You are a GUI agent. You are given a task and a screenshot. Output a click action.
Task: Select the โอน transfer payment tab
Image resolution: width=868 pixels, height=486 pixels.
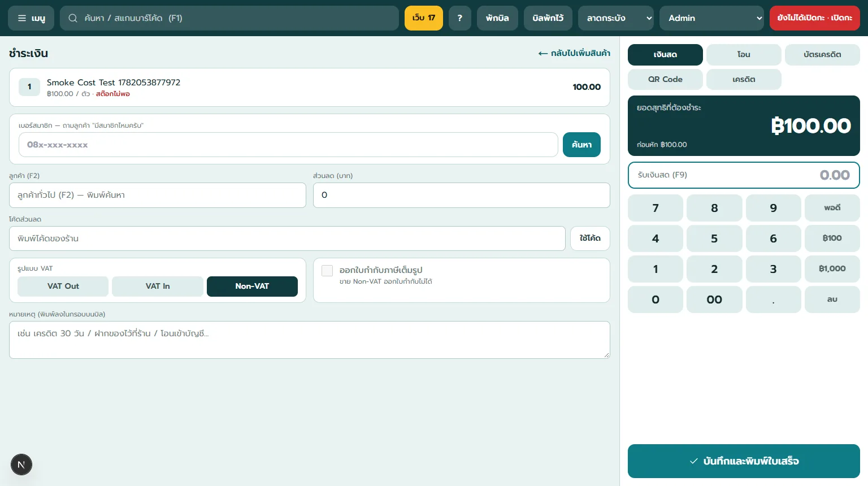[x=744, y=55]
